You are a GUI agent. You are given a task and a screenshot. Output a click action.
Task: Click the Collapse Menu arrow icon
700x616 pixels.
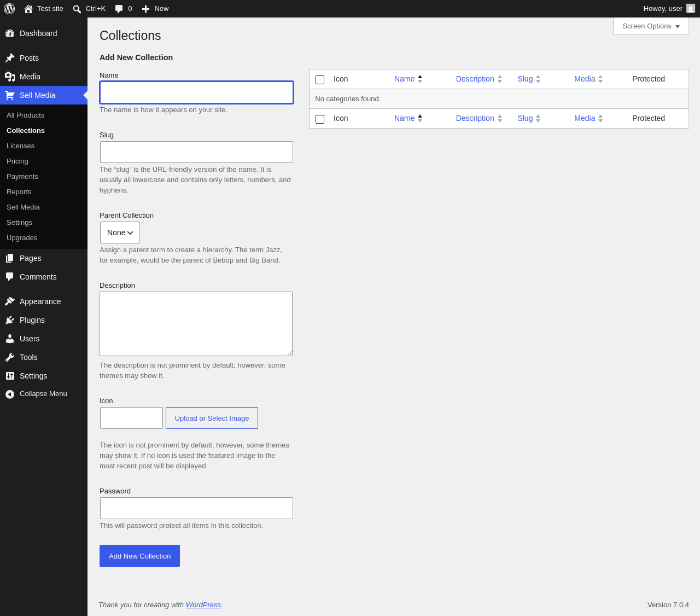10,394
